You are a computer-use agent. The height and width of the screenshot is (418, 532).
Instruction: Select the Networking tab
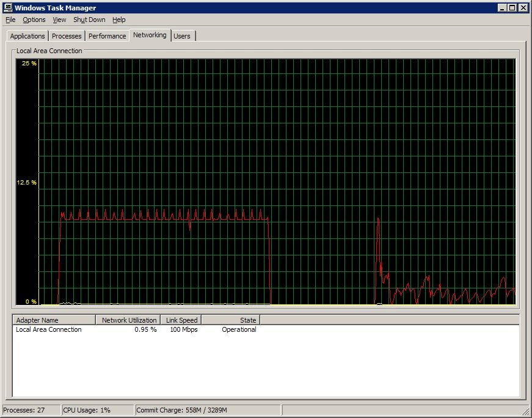pyautogui.click(x=150, y=35)
